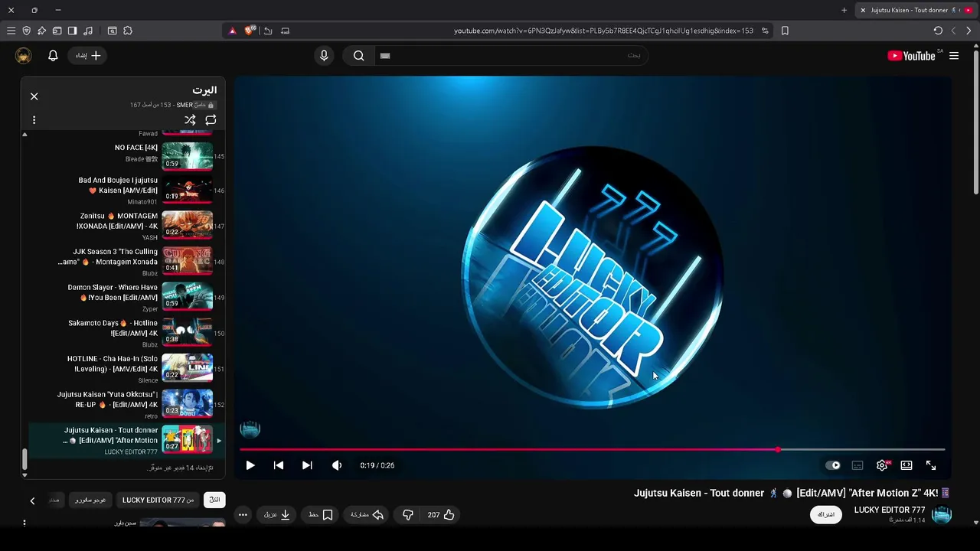Switch to theater mode
Screen dimensions: 980x551
click(906, 465)
